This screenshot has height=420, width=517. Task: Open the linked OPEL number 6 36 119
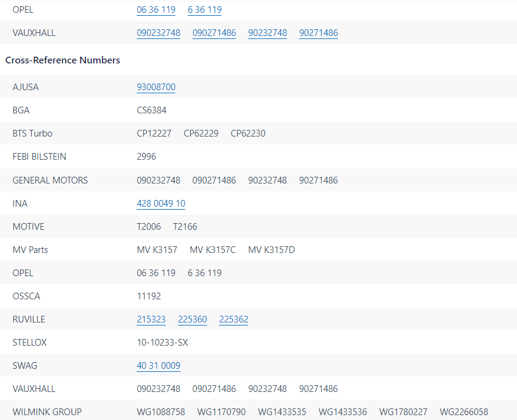204,10
